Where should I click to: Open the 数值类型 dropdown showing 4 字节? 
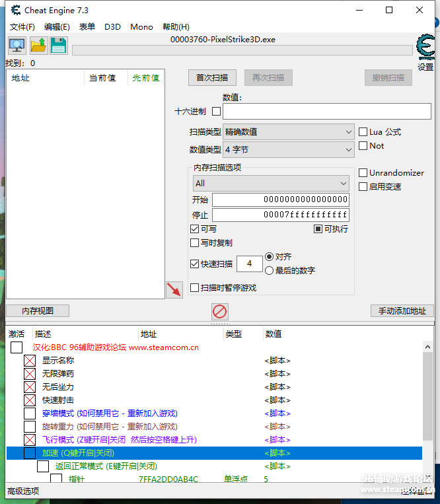(288, 149)
